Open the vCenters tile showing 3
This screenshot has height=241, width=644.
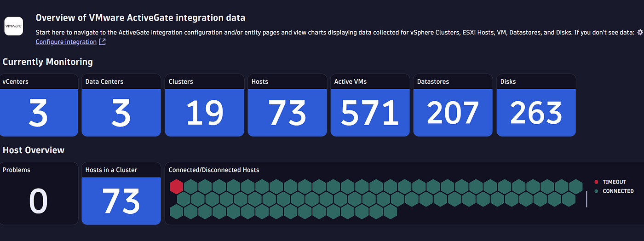point(39,105)
